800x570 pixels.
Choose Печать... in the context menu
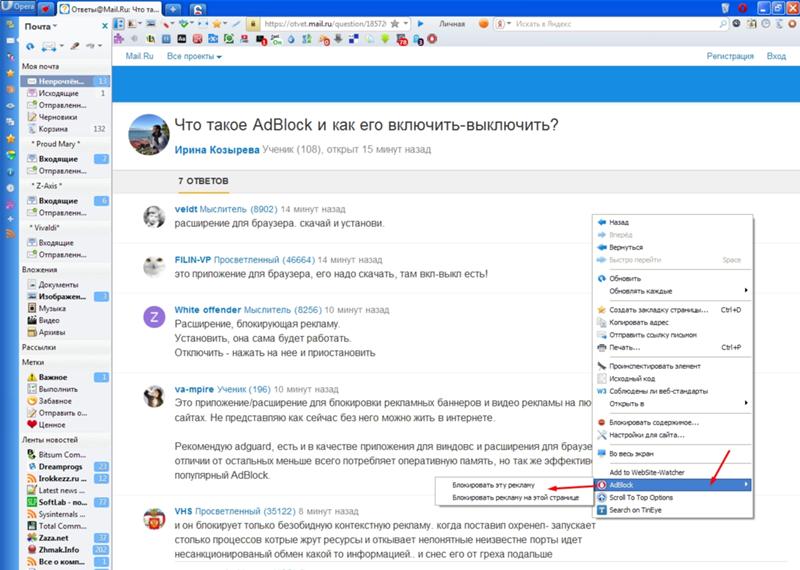pos(672,348)
